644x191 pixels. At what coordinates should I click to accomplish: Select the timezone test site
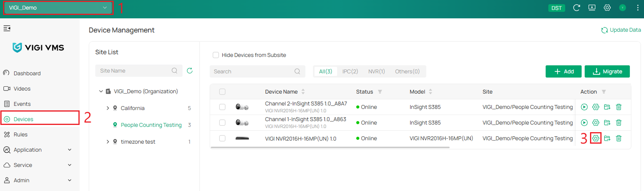pos(138,142)
